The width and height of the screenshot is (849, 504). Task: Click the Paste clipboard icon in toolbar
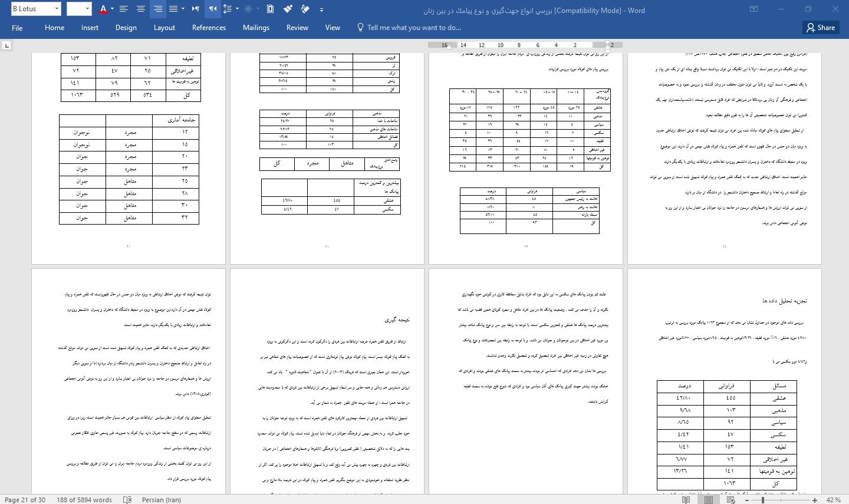(270, 9)
